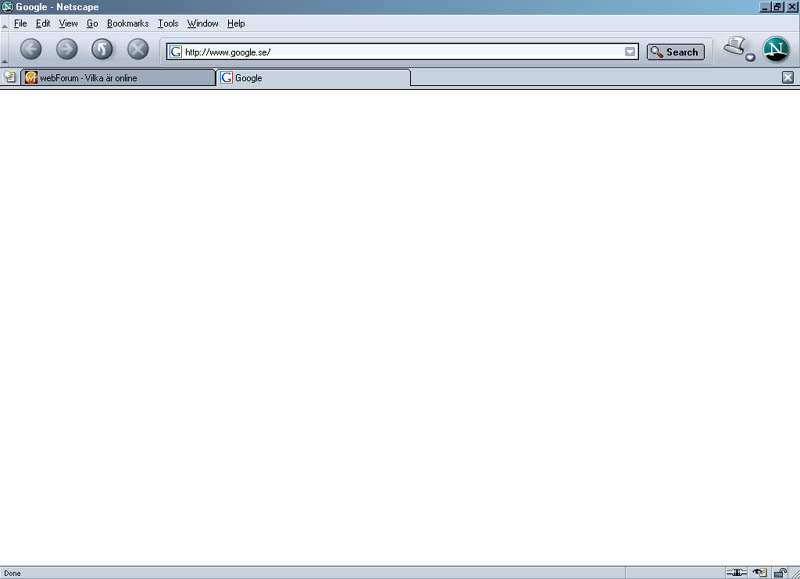Go forward with the Forward arrow button
800x579 pixels.
click(67, 49)
